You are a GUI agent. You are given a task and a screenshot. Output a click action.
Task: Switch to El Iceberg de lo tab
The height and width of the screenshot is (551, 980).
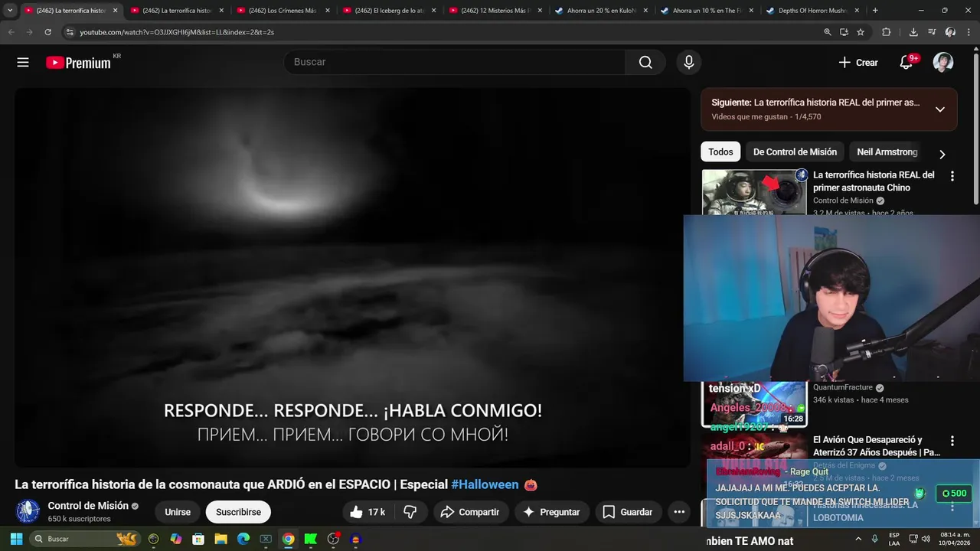(x=388, y=11)
